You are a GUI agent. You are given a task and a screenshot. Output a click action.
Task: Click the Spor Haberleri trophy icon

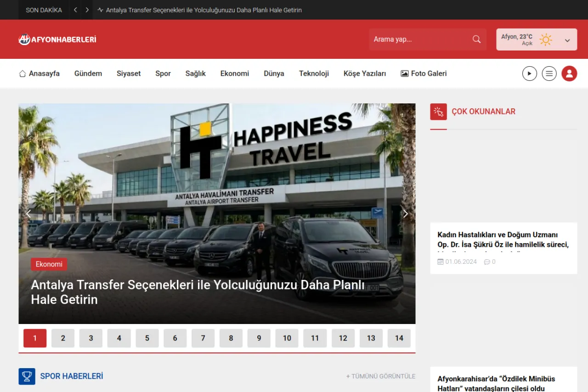[x=27, y=376]
